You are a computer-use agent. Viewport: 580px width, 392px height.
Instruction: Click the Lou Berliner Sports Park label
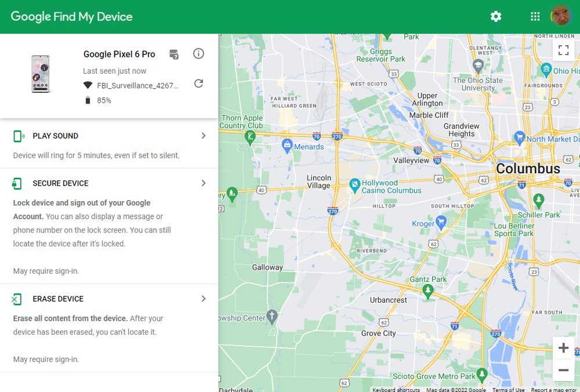[514, 230]
